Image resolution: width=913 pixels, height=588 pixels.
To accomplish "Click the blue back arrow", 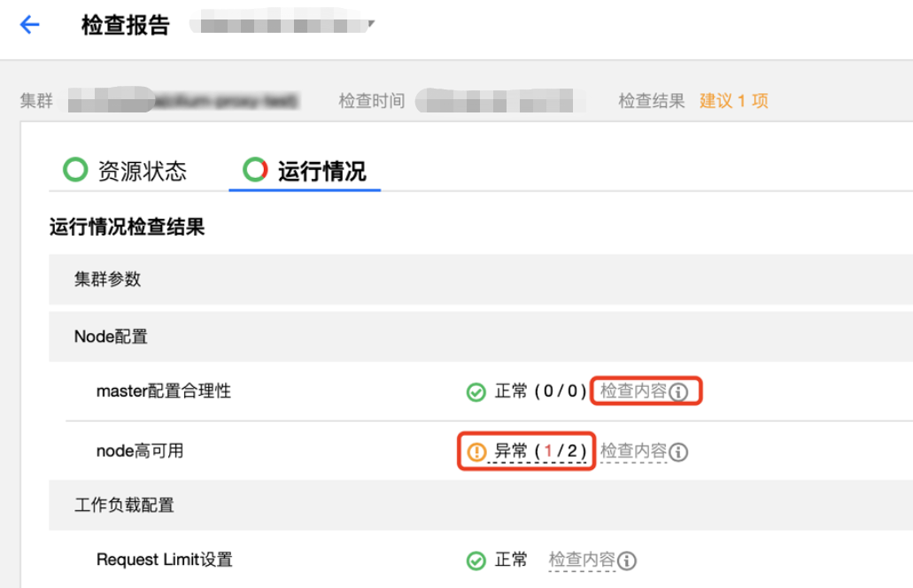I will pyautogui.click(x=29, y=25).
